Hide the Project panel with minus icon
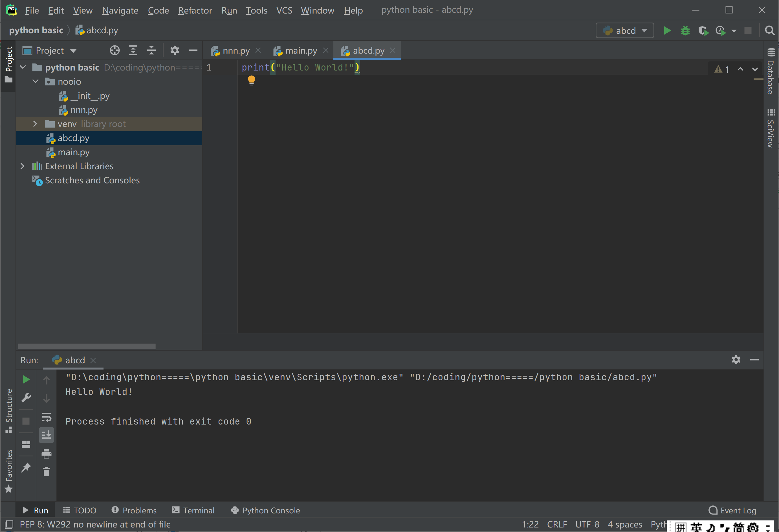Viewport: 779px width, 532px height. tap(193, 50)
